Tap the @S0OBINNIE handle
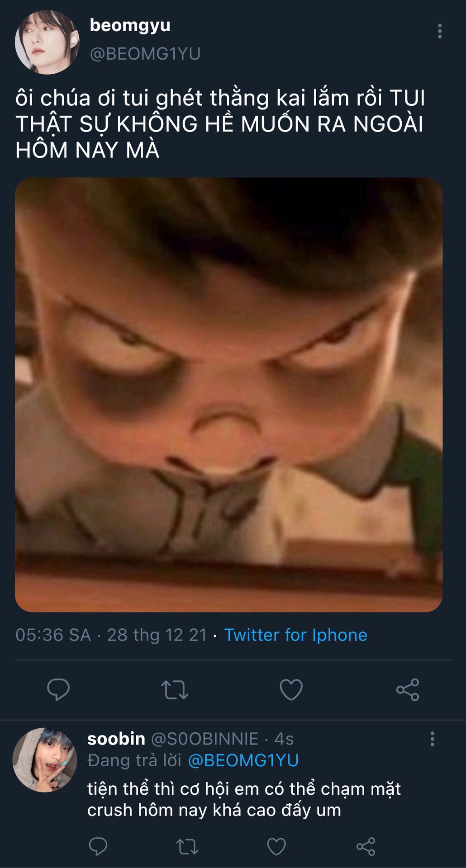Screen dimensions: 466x868 point(204,739)
